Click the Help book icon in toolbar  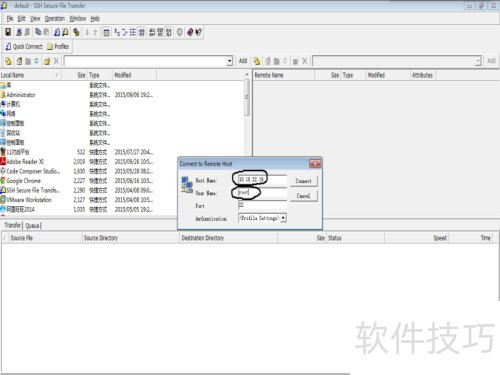point(190,32)
